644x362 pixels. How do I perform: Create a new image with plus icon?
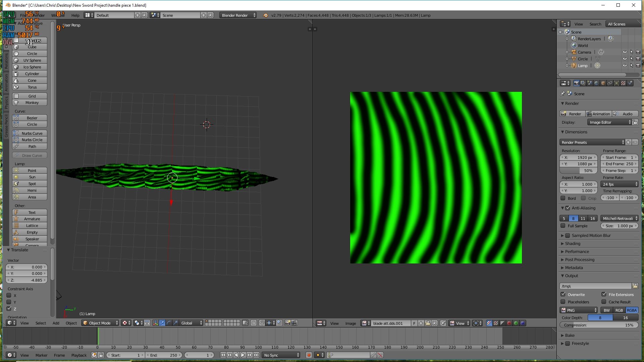coord(421,323)
